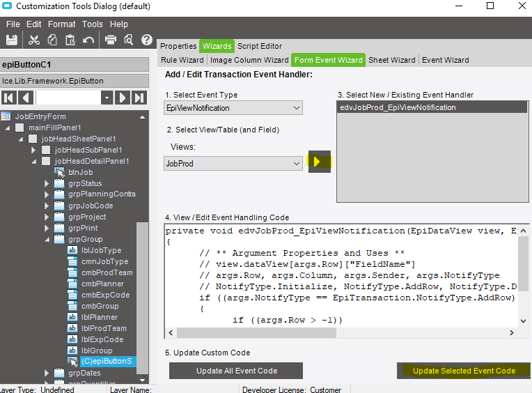This screenshot has height=393, width=532.
Task: Click the Copy icon in toolbar
Action: coord(52,40)
